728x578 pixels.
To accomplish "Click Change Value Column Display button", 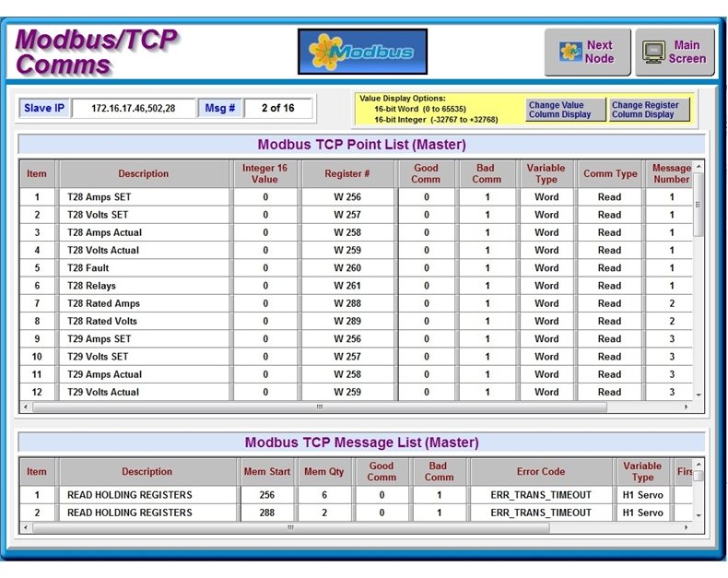I will point(566,110).
